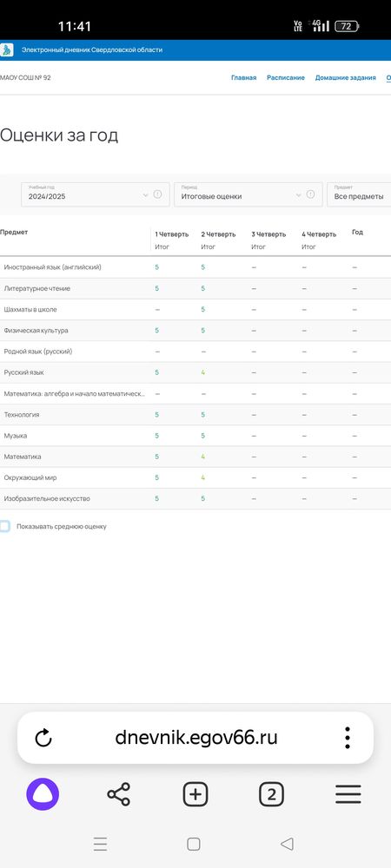Open browser hamburger menu icon

pos(348,794)
